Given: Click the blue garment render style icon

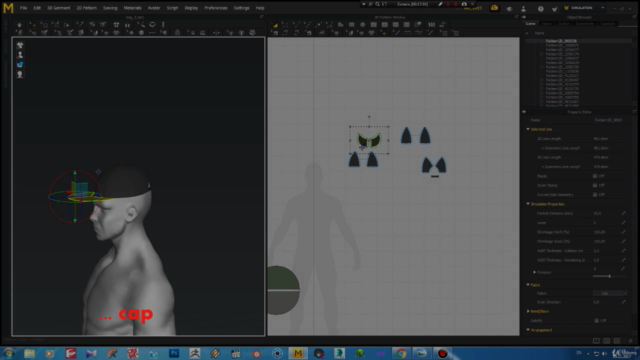Looking at the screenshot, I should tap(20, 64).
